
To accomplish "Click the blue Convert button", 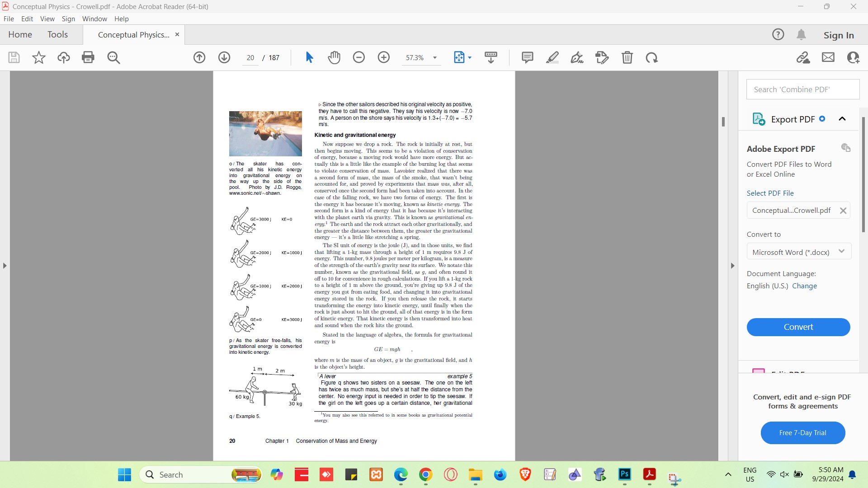I will click(x=798, y=327).
